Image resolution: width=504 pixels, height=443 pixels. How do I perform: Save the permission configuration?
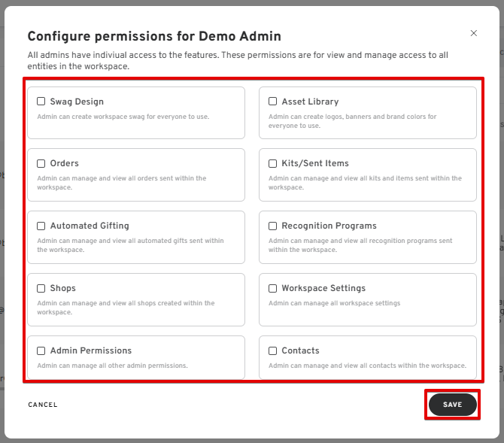click(x=452, y=405)
